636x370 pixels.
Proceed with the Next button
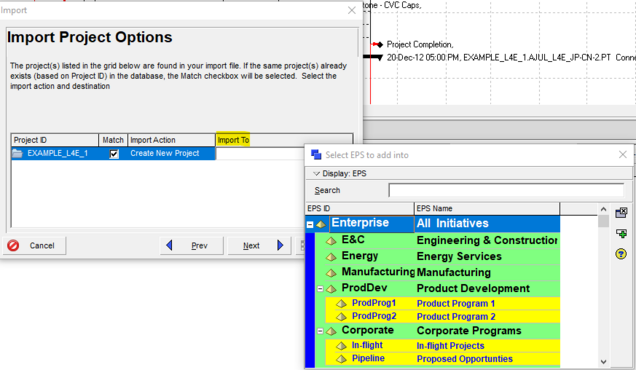click(x=259, y=245)
